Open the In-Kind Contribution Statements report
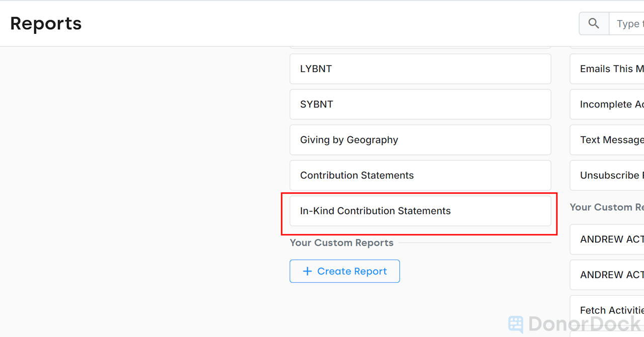This screenshot has width=644, height=337. 420,211
